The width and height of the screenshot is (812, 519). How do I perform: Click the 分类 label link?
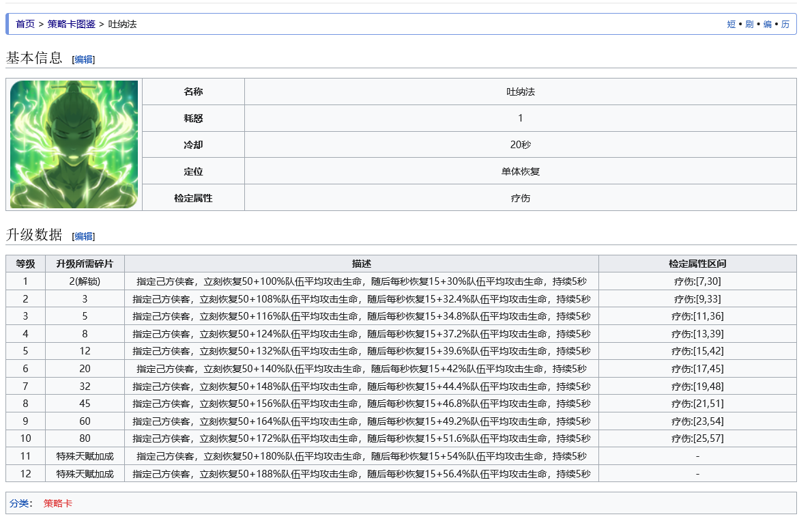(19, 503)
